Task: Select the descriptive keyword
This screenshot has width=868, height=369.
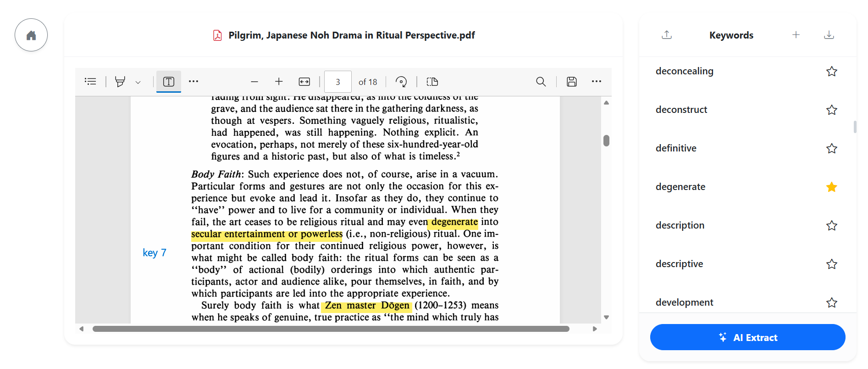Action: pyautogui.click(x=679, y=264)
